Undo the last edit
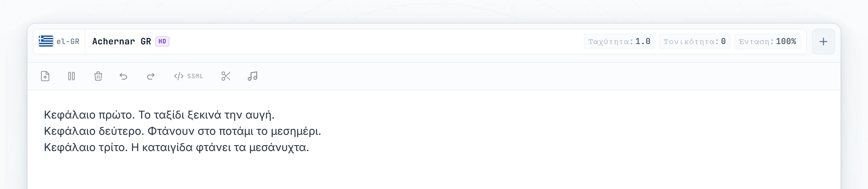Image resolution: width=868 pixels, height=189 pixels. [123, 76]
